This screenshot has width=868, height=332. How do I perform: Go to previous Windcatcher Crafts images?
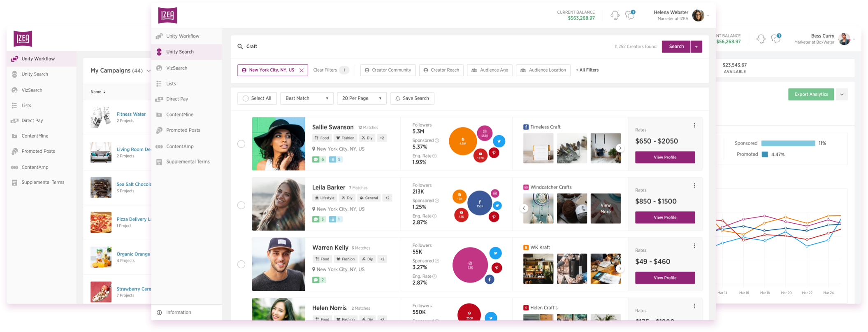pyautogui.click(x=524, y=208)
